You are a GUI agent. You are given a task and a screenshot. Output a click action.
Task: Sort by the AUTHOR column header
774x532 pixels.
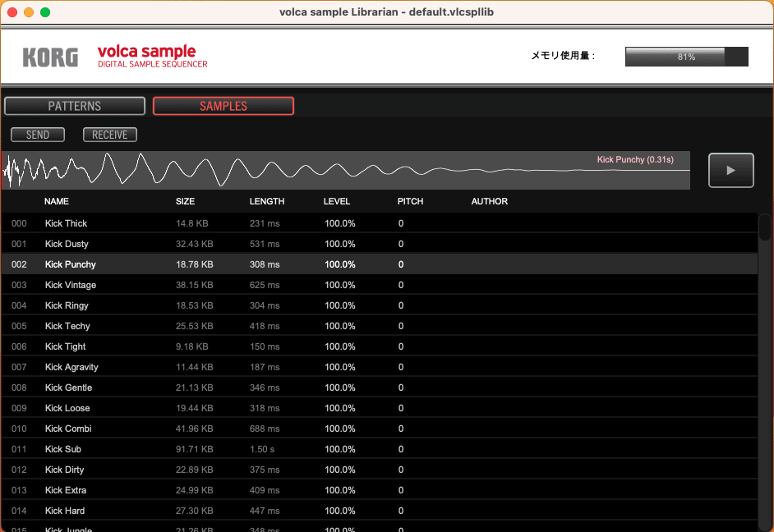pyautogui.click(x=489, y=201)
